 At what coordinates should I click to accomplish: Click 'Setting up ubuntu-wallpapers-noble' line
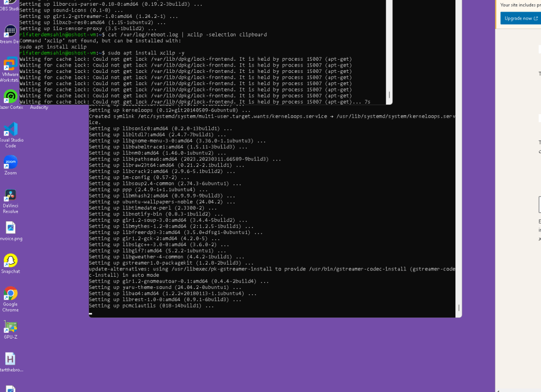[162, 202]
